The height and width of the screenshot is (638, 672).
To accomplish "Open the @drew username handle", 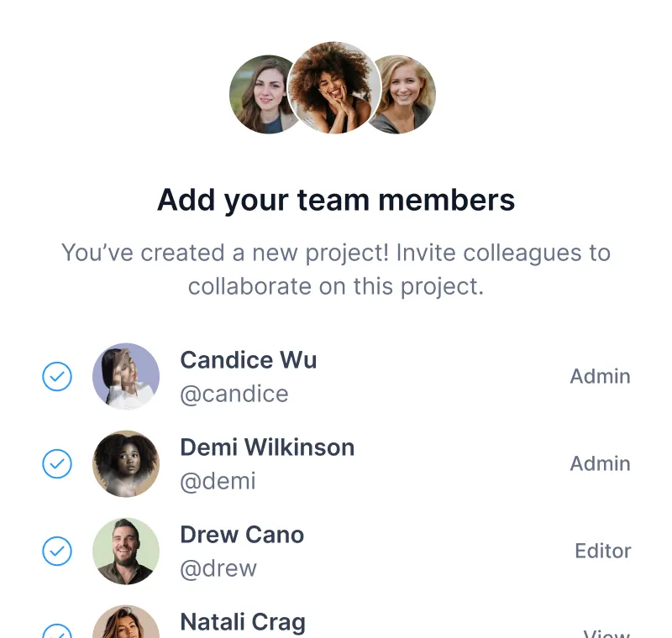I will click(x=218, y=568).
